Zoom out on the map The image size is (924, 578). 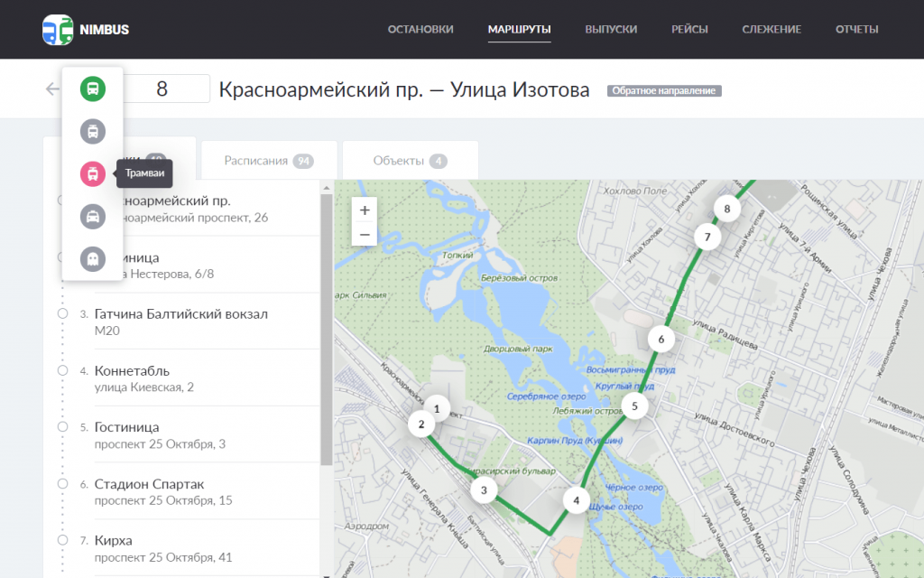365,235
